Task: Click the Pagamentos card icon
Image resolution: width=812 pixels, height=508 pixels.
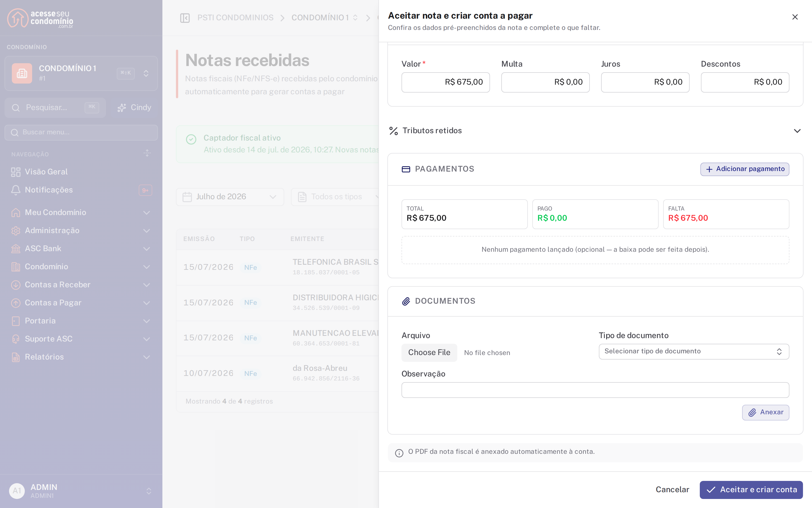Action: (406, 169)
